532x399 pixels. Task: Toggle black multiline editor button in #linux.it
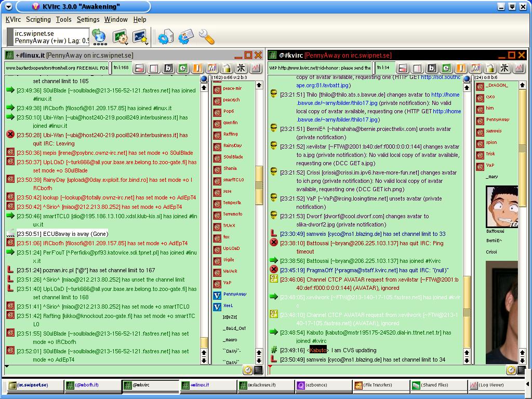(258, 370)
